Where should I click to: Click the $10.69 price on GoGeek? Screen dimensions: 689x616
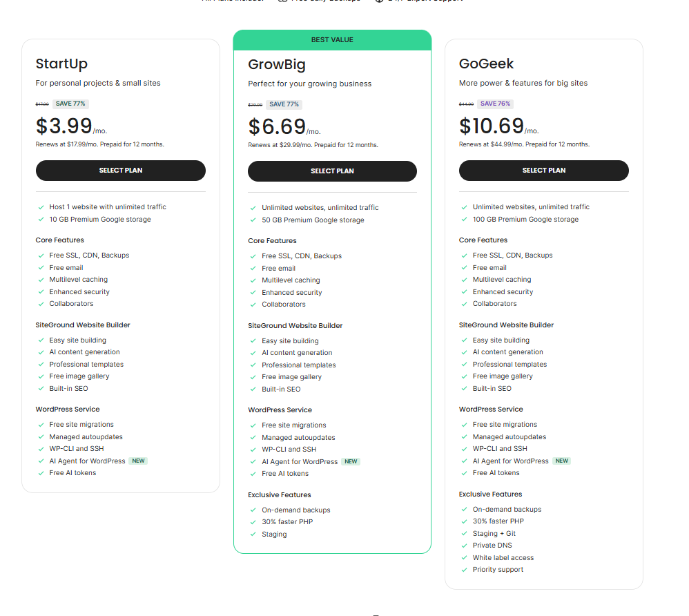[x=492, y=126]
